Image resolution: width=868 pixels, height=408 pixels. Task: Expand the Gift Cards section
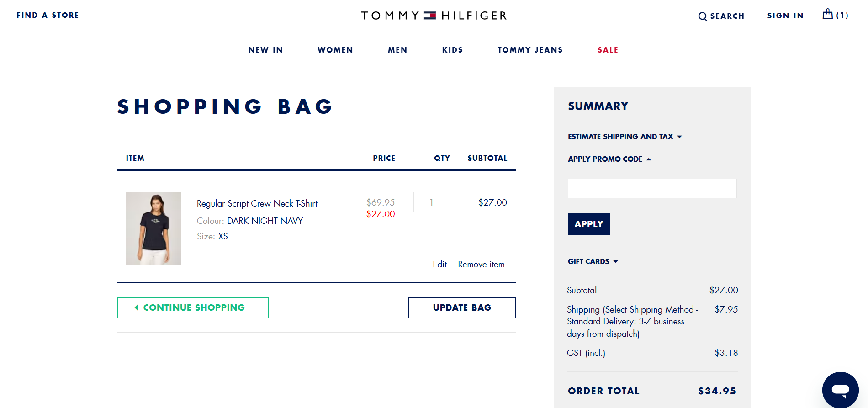click(x=593, y=261)
